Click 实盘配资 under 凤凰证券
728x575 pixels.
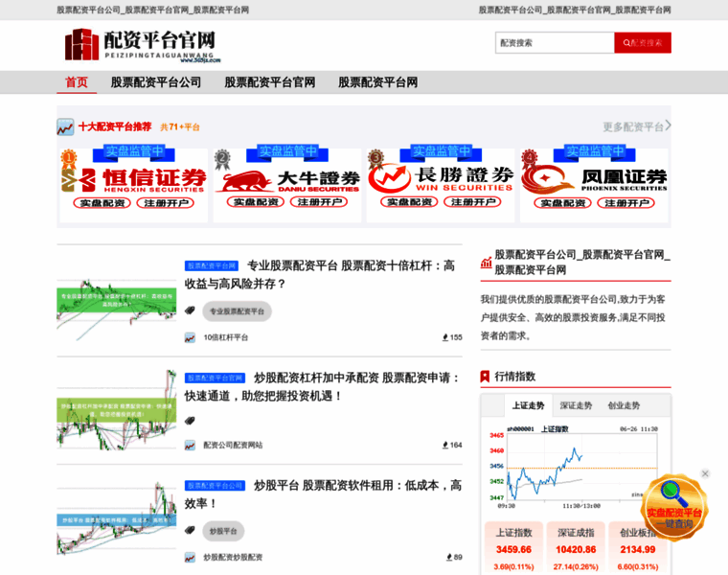pyautogui.click(x=562, y=203)
